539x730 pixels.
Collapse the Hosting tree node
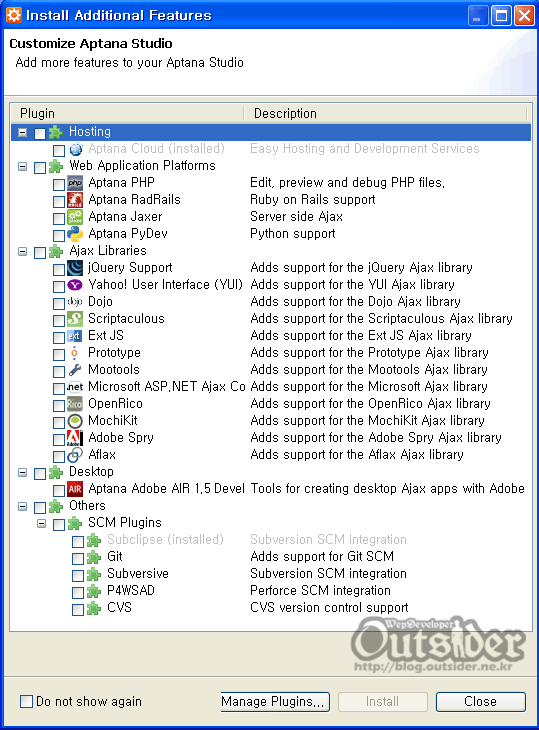tap(22, 133)
